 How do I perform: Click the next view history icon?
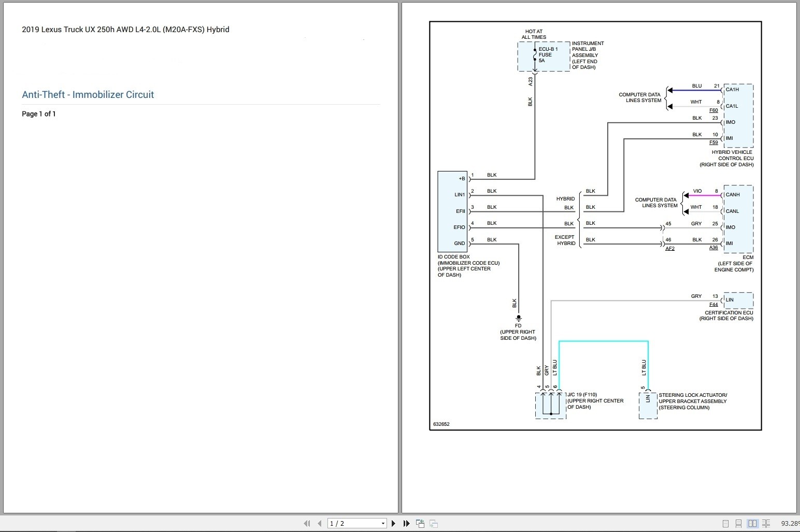434,523
